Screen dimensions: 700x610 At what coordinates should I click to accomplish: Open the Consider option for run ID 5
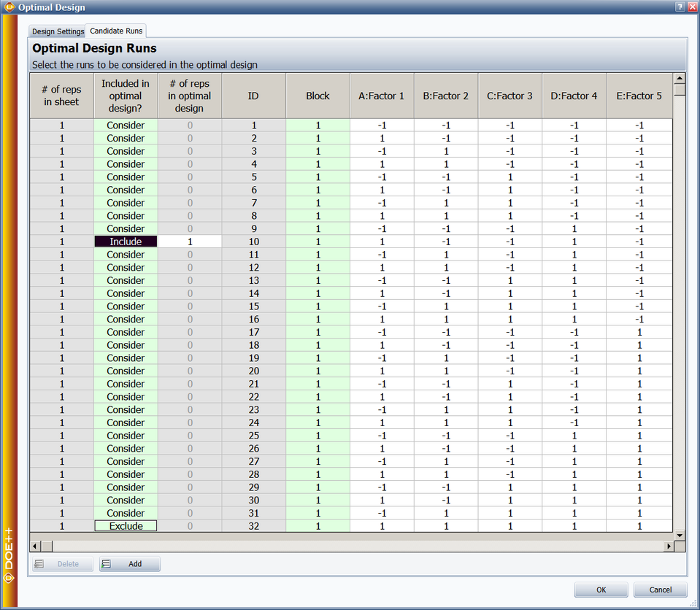pyautogui.click(x=126, y=177)
